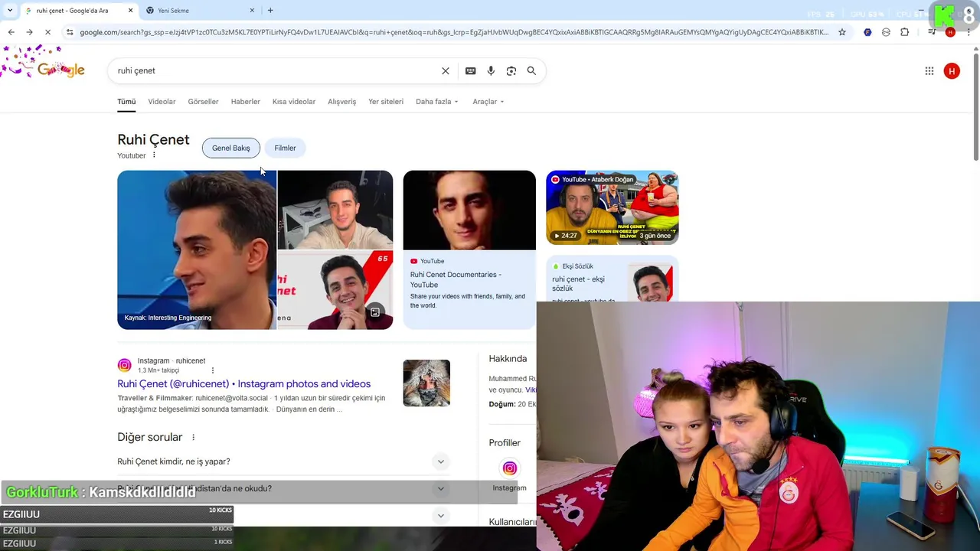Open Chrome profile H avatar in toolbar
The height and width of the screenshot is (551, 980).
950,32
